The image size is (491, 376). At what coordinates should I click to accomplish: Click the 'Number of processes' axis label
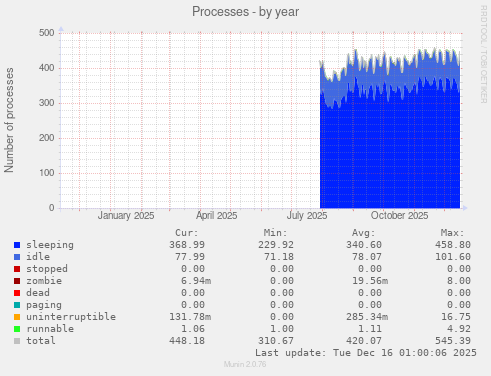coord(9,120)
